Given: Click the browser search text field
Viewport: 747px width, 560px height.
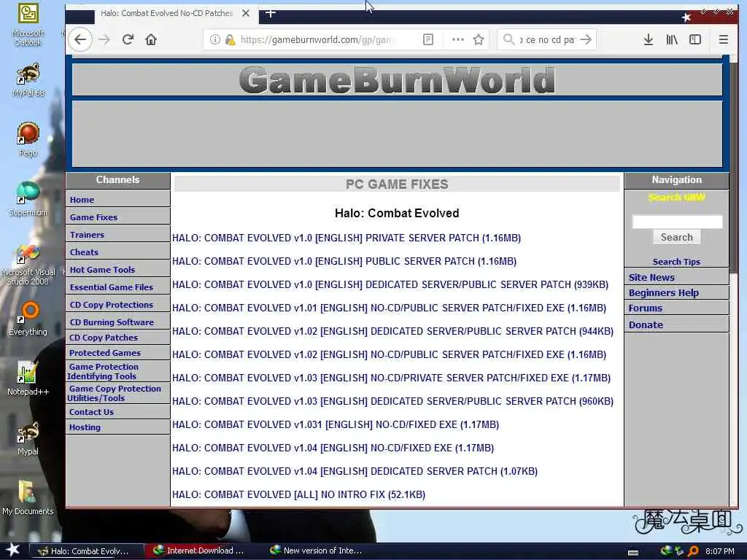Looking at the screenshot, I should [x=546, y=39].
